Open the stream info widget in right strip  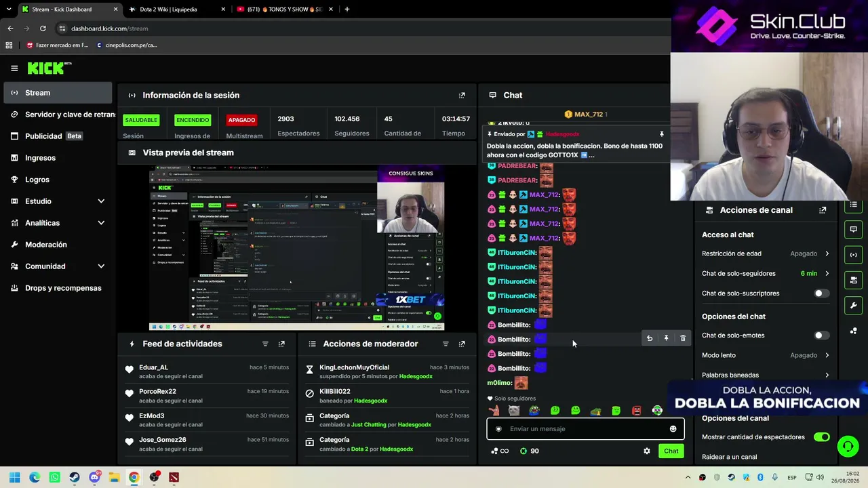tap(853, 255)
